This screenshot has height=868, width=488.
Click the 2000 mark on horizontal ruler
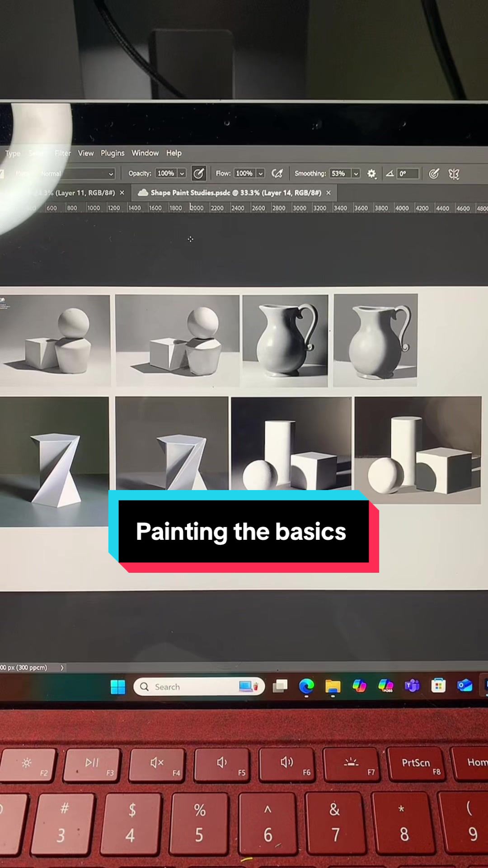[x=197, y=208]
